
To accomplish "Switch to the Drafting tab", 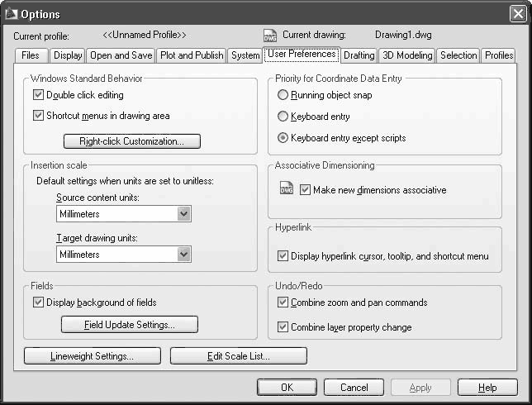I will tap(359, 55).
